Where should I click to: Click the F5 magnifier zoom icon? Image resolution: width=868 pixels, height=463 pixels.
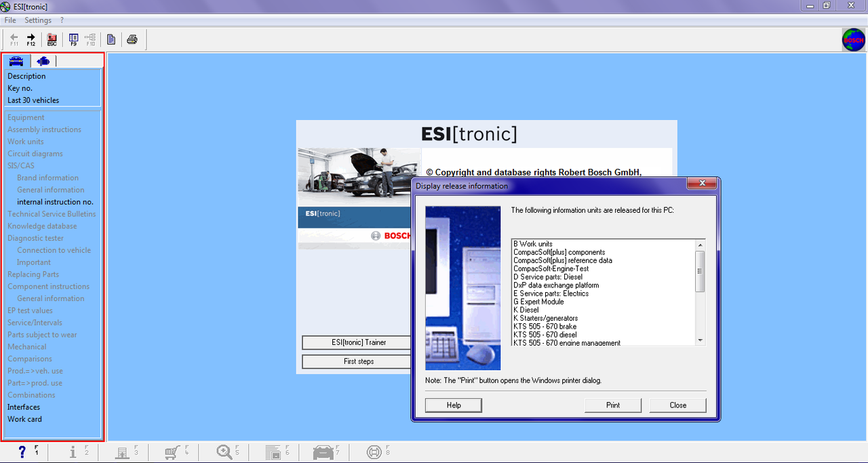point(223,452)
